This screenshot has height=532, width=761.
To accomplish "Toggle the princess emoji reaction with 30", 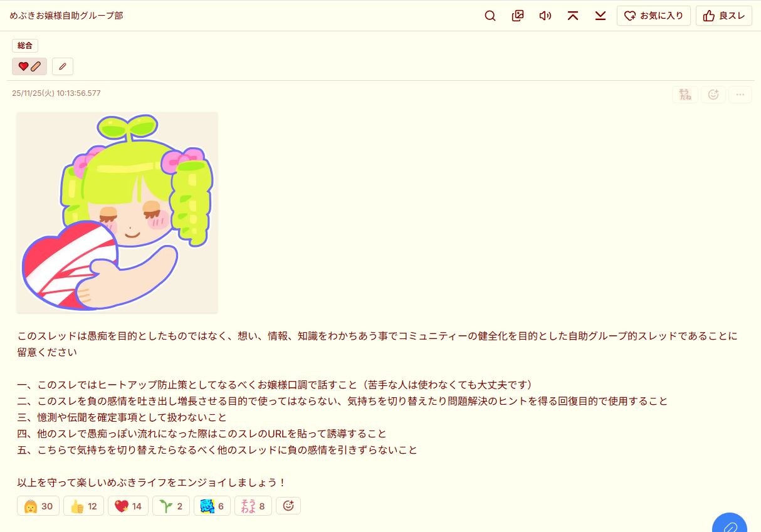I will click(x=38, y=506).
